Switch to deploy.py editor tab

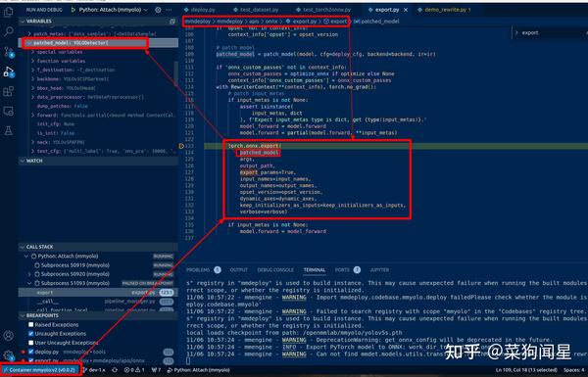pyautogui.click(x=204, y=10)
